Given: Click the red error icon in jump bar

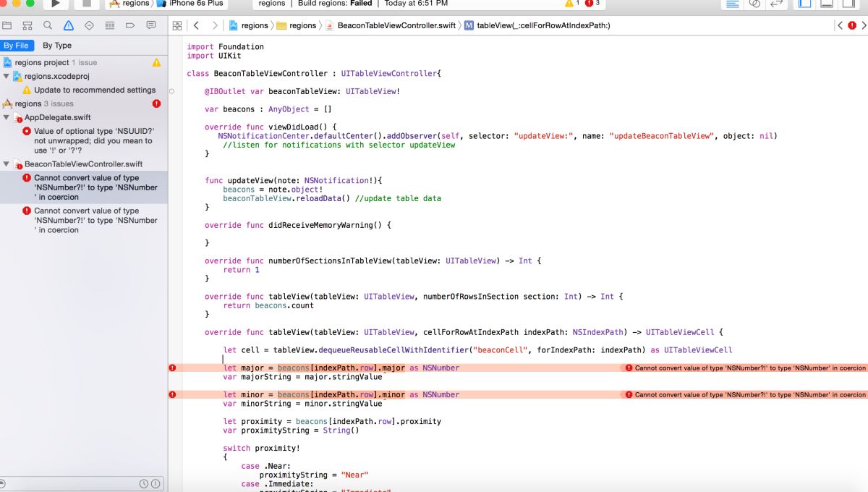Looking at the screenshot, I should [851, 25].
